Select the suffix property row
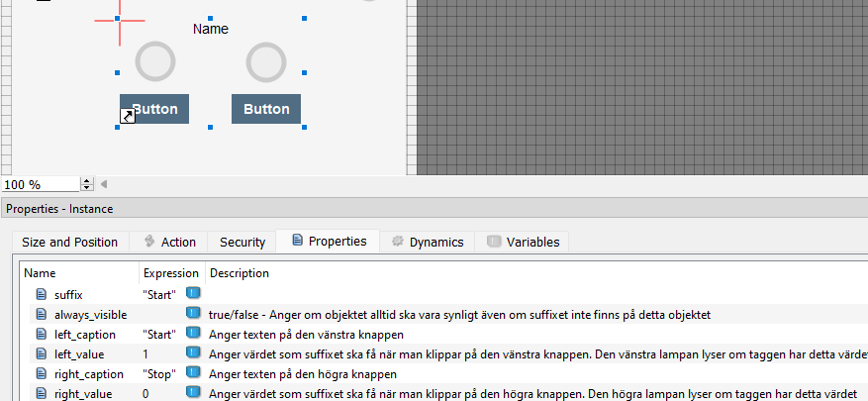Image resolution: width=868 pixels, height=401 pixels. (x=69, y=294)
